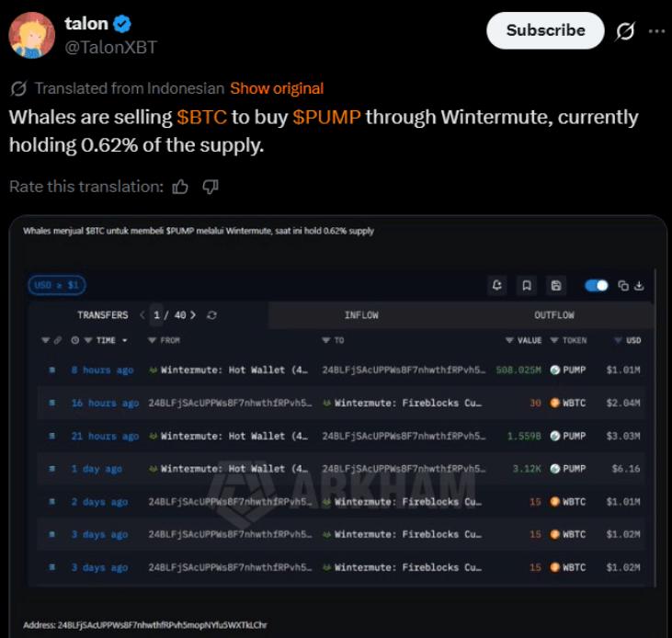Refresh the transfers list
This screenshot has height=638, width=672.
click(211, 315)
